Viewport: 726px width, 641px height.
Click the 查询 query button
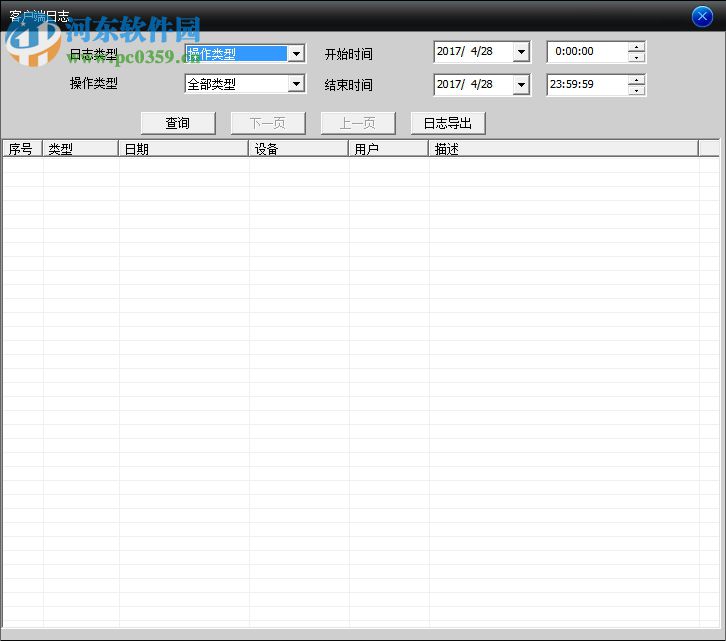pyautogui.click(x=178, y=123)
